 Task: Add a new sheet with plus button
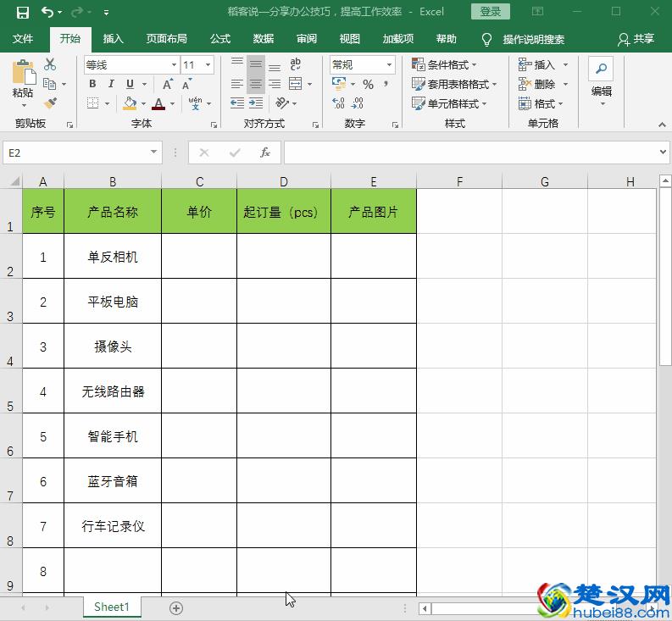pyautogui.click(x=176, y=607)
